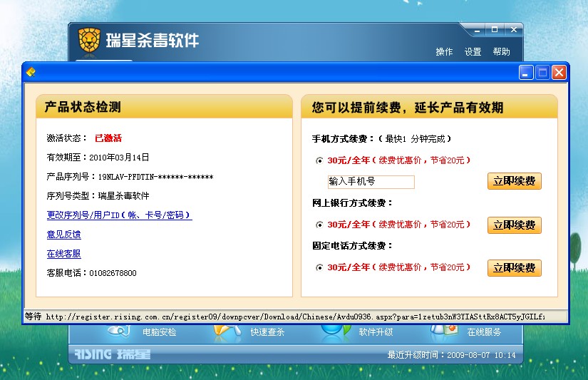Select radio button under 网上银行方式续费

pos(319,225)
